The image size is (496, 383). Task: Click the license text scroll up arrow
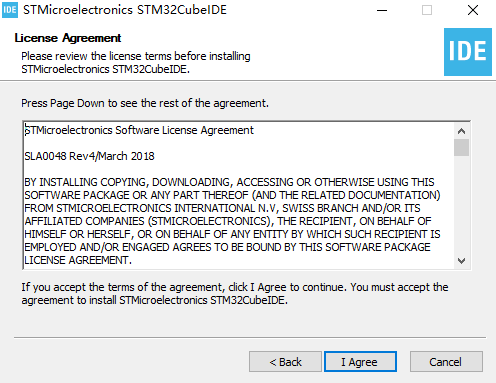461,131
